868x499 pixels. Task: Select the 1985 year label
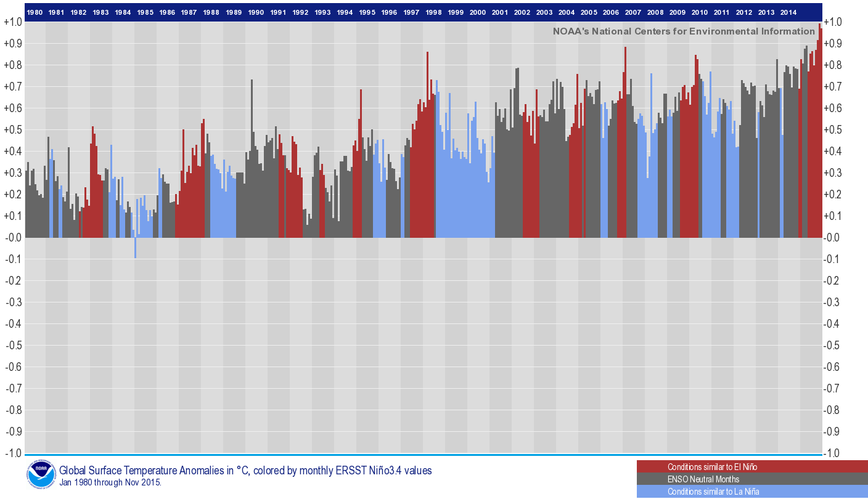tap(145, 12)
